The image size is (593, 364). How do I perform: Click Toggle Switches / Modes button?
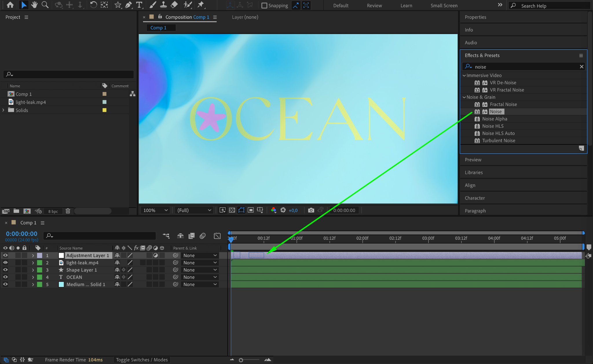pyautogui.click(x=142, y=360)
